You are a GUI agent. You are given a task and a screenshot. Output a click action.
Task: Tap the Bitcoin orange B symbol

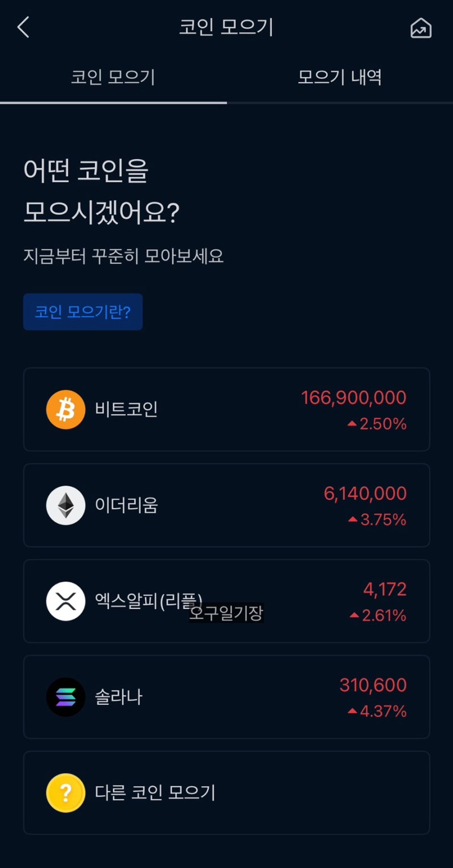click(65, 409)
